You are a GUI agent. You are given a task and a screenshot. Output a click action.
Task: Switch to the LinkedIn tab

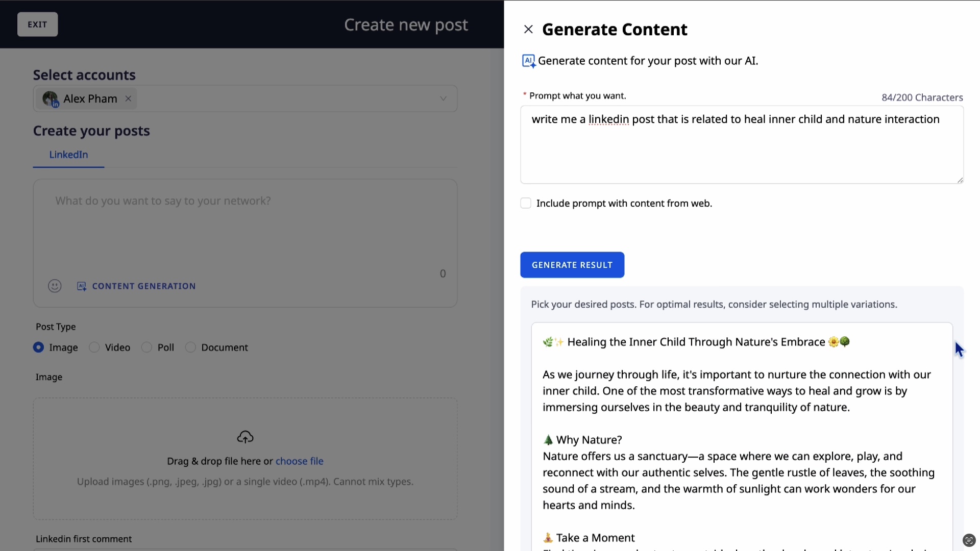(x=68, y=155)
